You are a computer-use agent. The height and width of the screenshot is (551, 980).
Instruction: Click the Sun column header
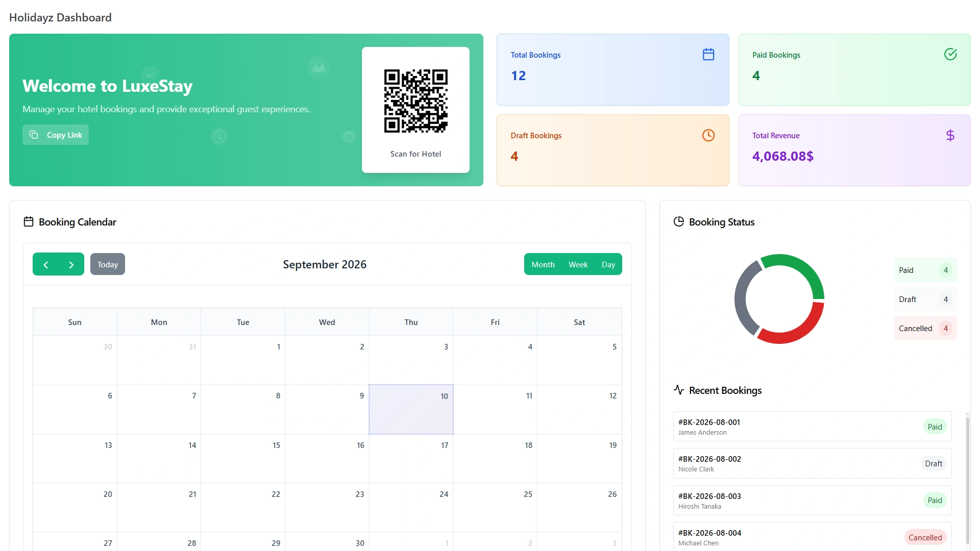75,322
